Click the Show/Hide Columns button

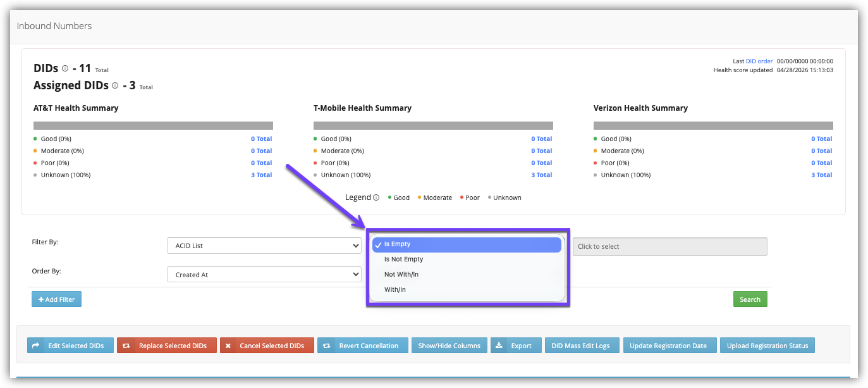[x=449, y=346]
